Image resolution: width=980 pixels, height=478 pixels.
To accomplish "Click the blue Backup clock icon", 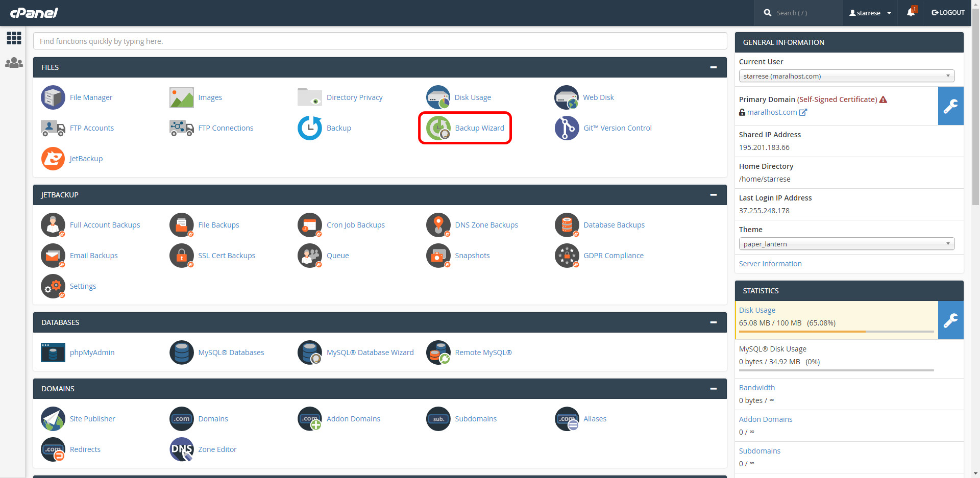I will (310, 128).
